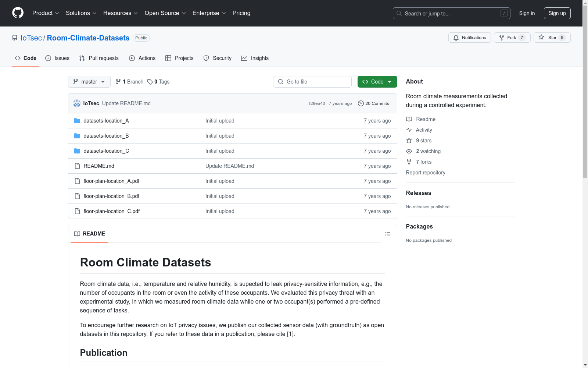588x368 pixels.
Task: Expand the Product menu
Action: coord(46,13)
